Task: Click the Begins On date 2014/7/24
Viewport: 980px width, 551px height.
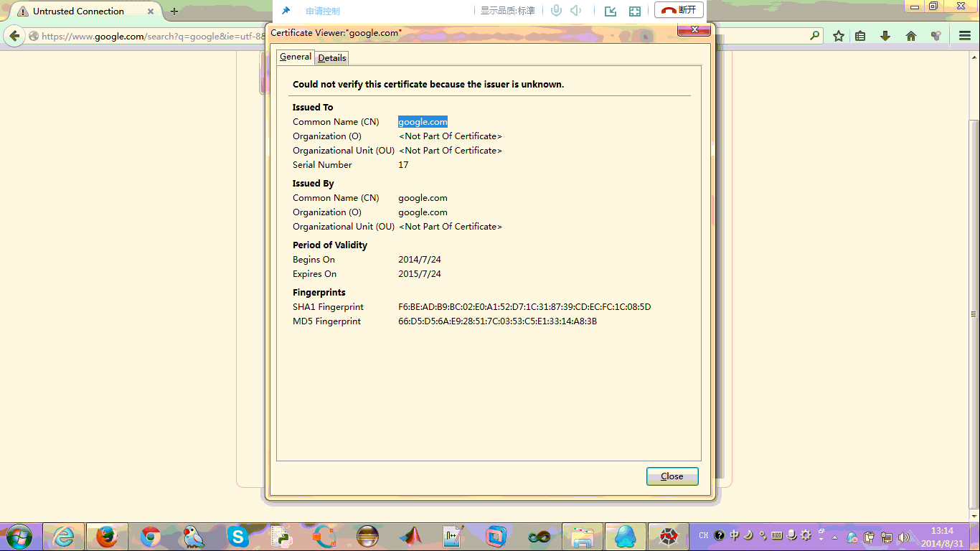Action: tap(420, 260)
